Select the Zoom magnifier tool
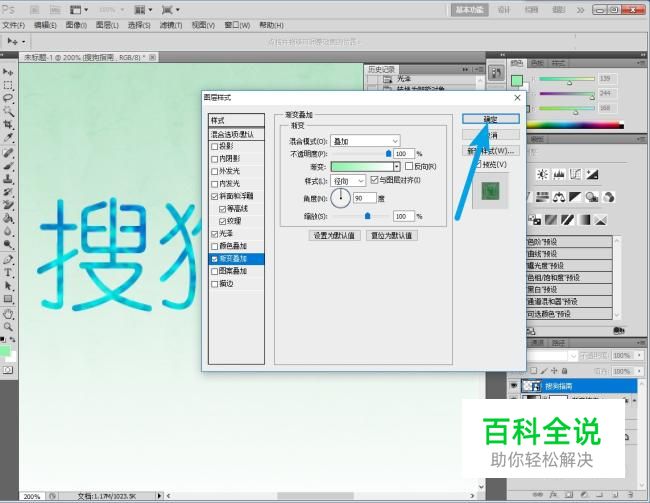 [x=8, y=327]
